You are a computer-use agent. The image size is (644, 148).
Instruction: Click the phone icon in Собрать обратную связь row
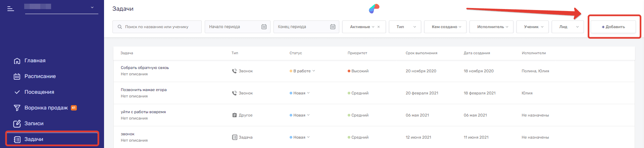coord(234,71)
